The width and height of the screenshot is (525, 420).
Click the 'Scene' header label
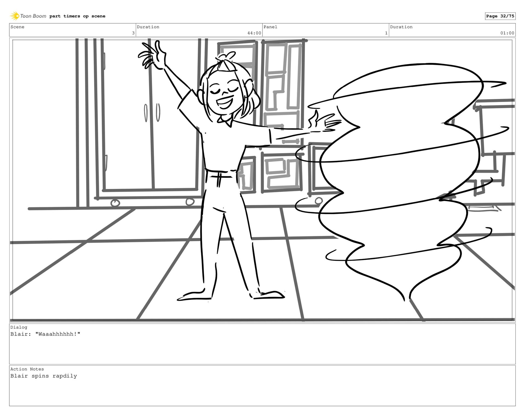17,27
